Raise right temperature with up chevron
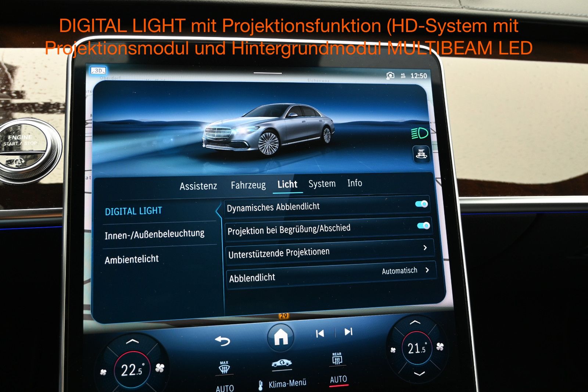Image resolution: width=588 pixels, height=392 pixels. 415,322
